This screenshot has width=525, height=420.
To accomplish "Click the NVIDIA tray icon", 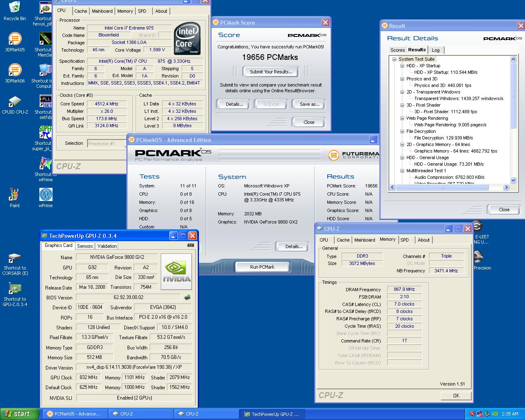I will (495, 414).
